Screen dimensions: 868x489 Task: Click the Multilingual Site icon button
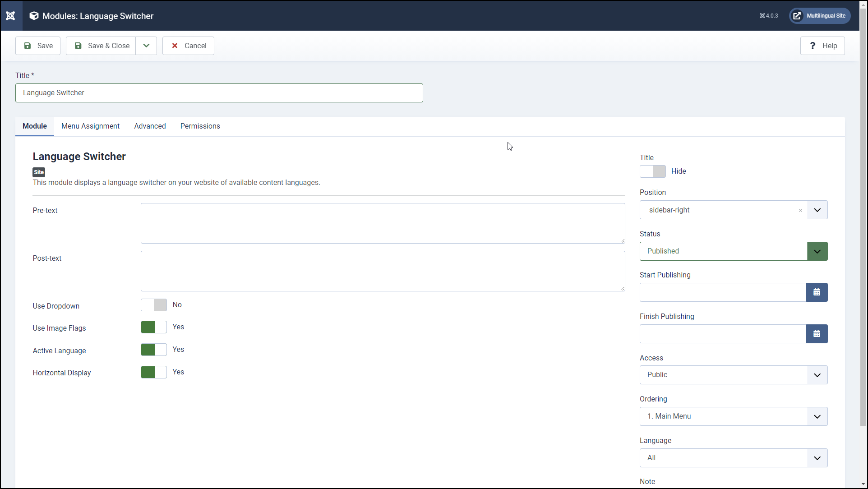(x=797, y=15)
